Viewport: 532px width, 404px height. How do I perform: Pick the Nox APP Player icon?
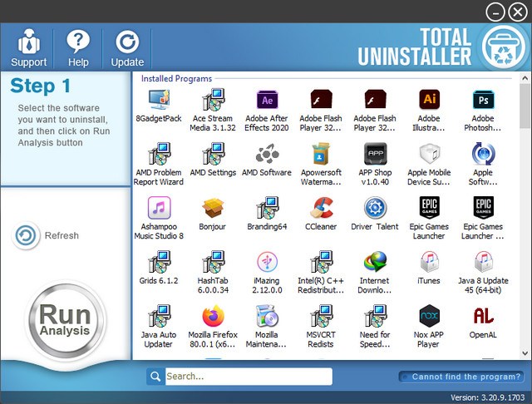coord(429,316)
